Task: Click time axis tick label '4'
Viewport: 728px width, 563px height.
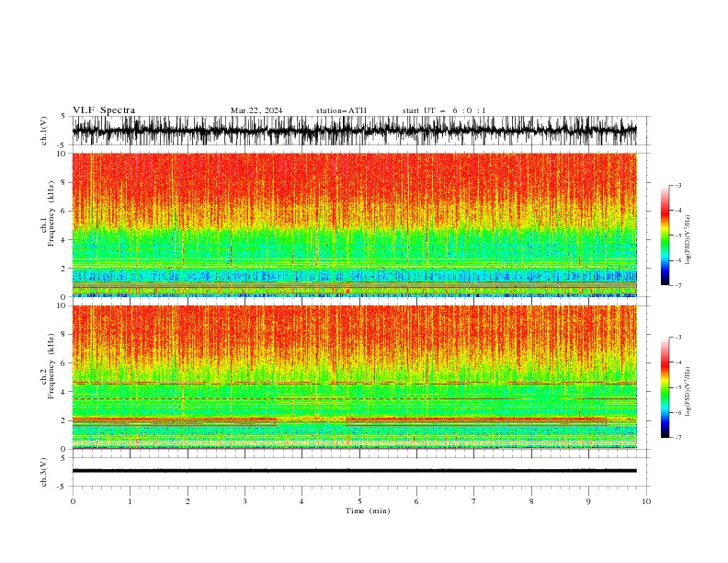Action: [x=301, y=501]
